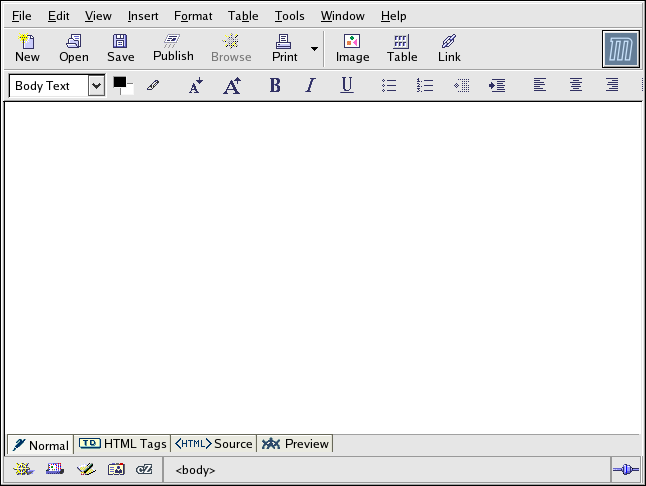The height and width of the screenshot is (486, 646).
Task: Switch to the HTML Tags tab
Action: 123,444
